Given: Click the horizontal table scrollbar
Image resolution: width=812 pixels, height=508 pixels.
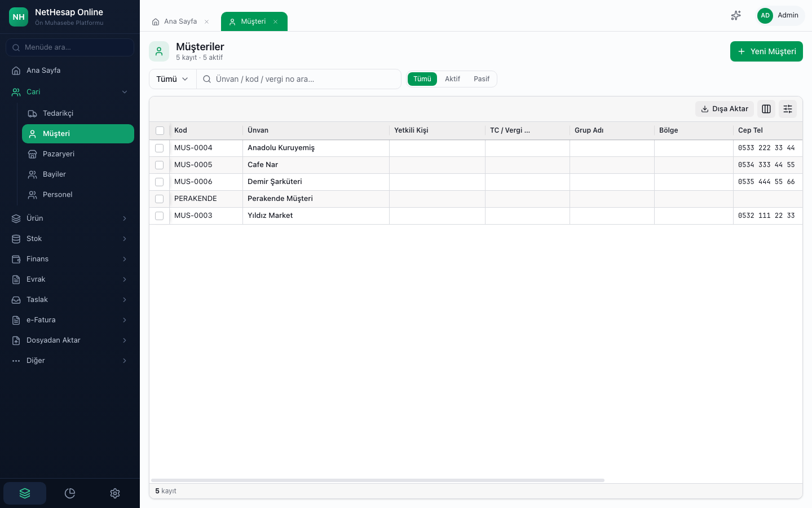Looking at the screenshot, I should click(378, 480).
